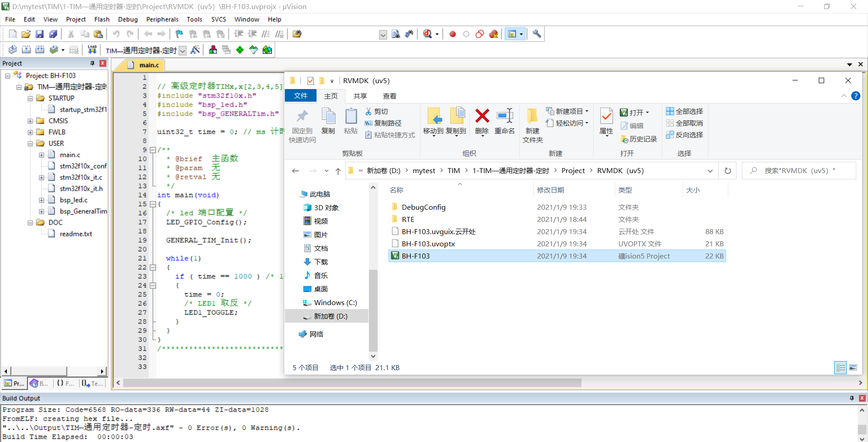Click the Pack Installer icon

(x=267, y=50)
